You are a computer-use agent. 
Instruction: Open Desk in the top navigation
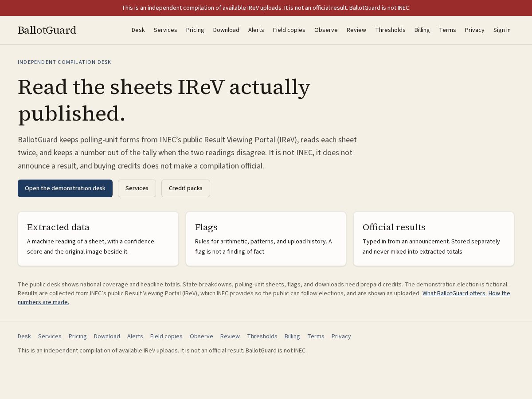[x=138, y=30]
